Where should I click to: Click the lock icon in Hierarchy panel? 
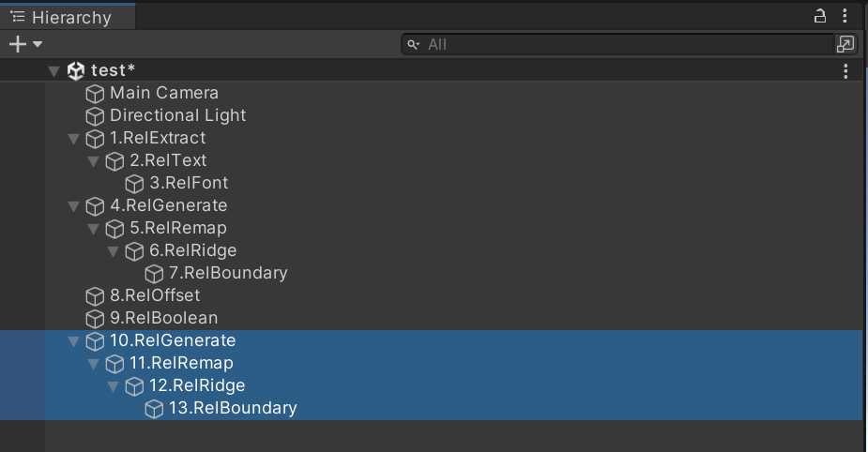[820, 16]
